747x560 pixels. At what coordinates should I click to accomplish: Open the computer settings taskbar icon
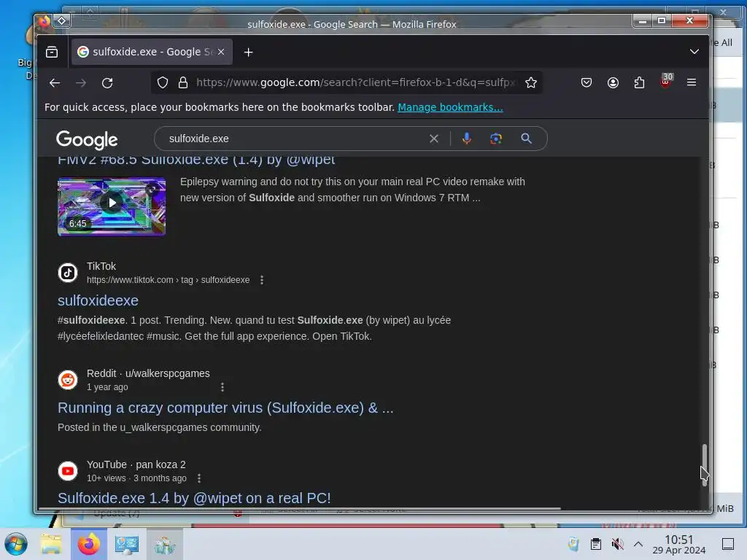[127, 544]
